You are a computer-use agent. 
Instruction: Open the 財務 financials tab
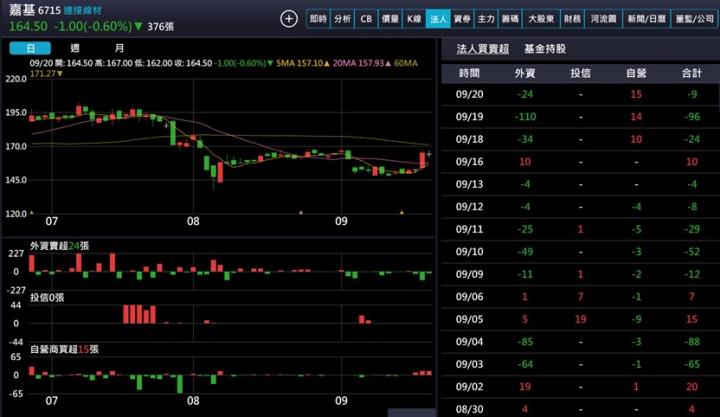[572, 18]
